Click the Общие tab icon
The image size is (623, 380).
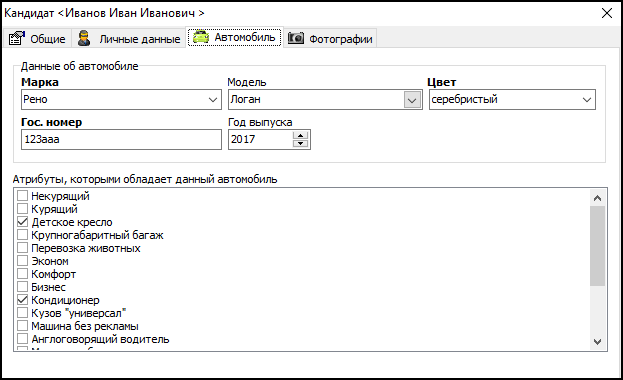(17, 38)
